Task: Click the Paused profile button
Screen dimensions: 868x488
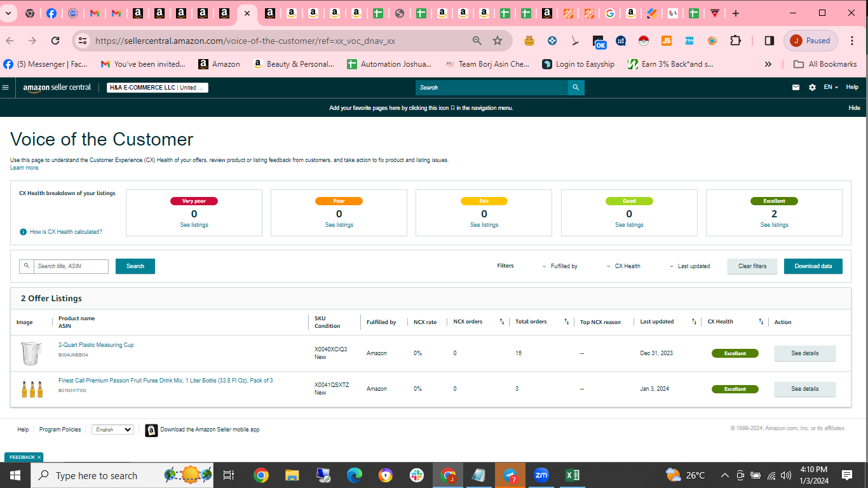Action: click(811, 41)
